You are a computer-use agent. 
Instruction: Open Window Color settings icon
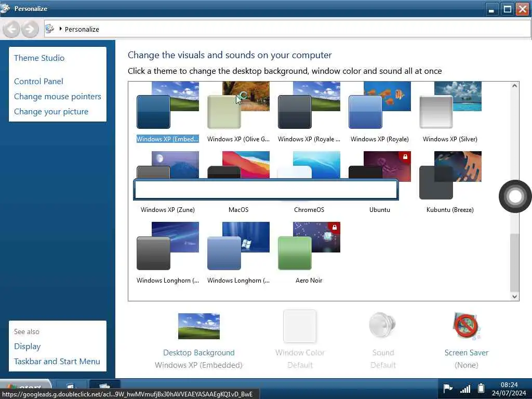pos(300,326)
